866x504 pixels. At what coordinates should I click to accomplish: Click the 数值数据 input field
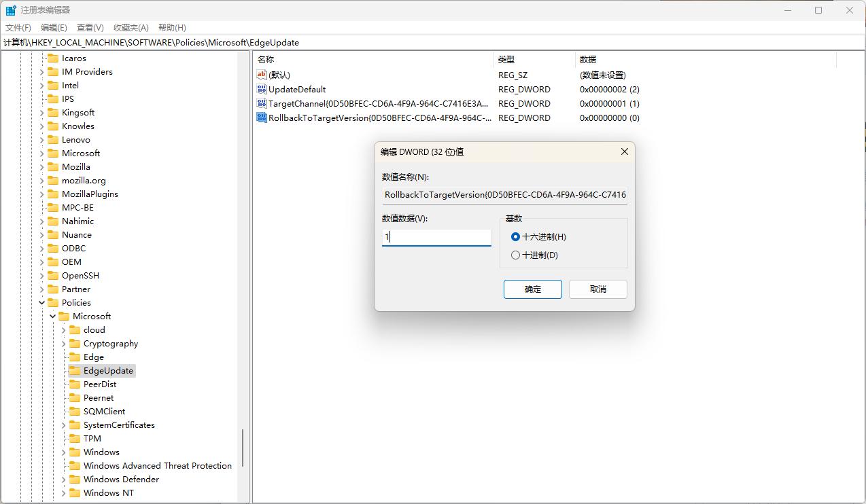[x=436, y=237]
